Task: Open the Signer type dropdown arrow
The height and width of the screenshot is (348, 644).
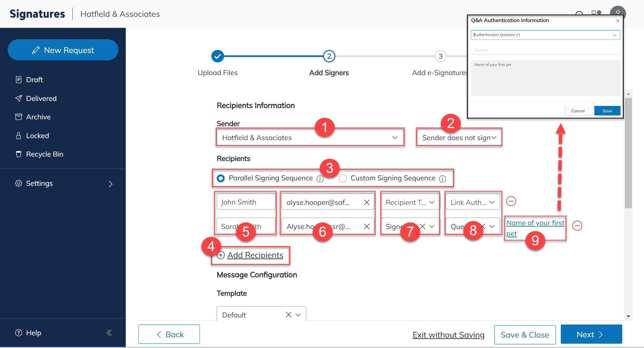Action: click(x=432, y=227)
